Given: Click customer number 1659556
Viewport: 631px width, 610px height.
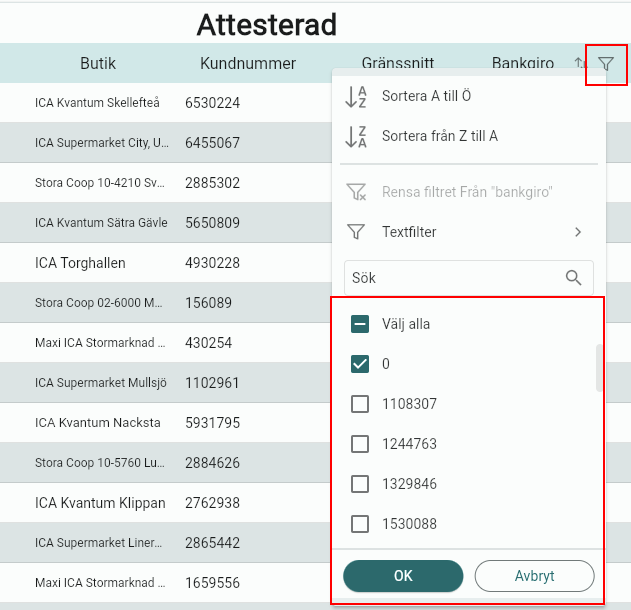Looking at the screenshot, I should pyautogui.click(x=212, y=583).
